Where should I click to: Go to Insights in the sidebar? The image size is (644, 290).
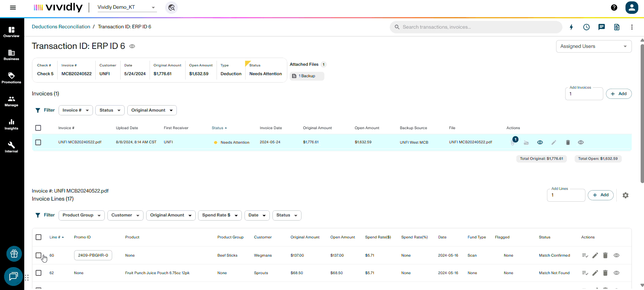tap(11, 124)
